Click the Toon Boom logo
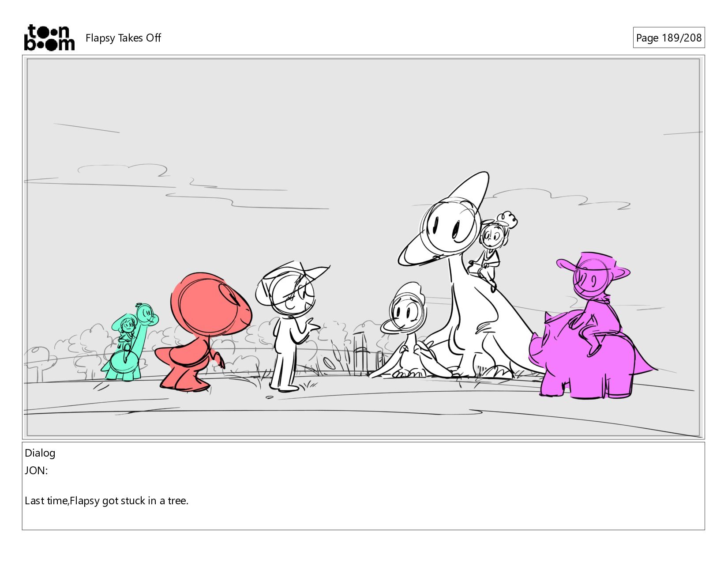This screenshot has width=728, height=563. pyautogui.click(x=49, y=38)
